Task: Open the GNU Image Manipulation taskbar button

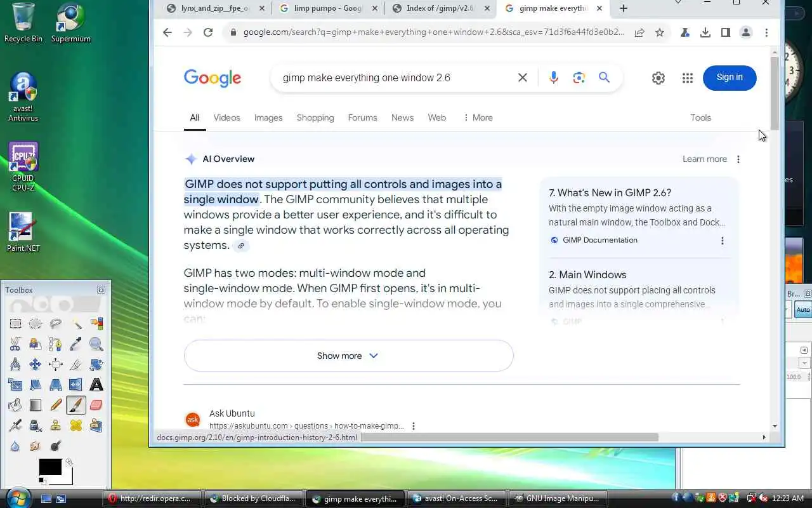Action: [x=558, y=498]
